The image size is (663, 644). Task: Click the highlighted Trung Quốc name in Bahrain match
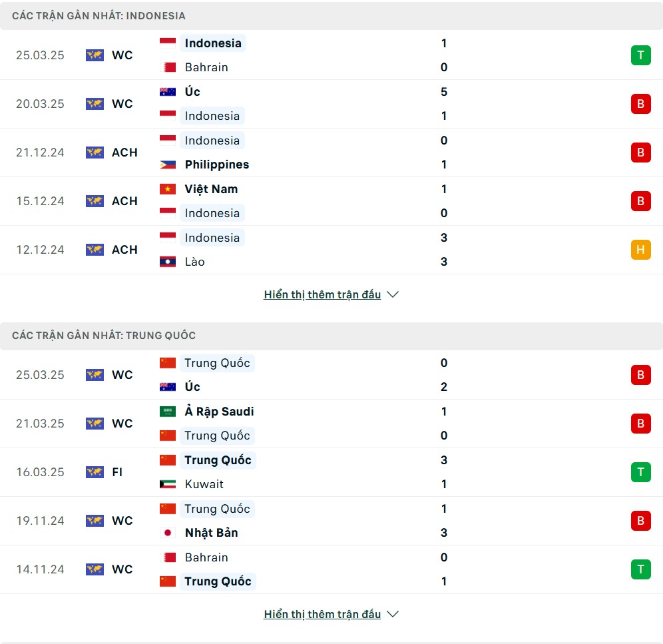tap(218, 581)
